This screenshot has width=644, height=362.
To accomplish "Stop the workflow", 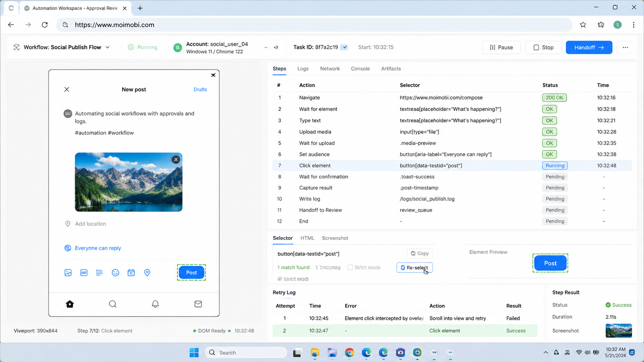I will (x=543, y=47).
